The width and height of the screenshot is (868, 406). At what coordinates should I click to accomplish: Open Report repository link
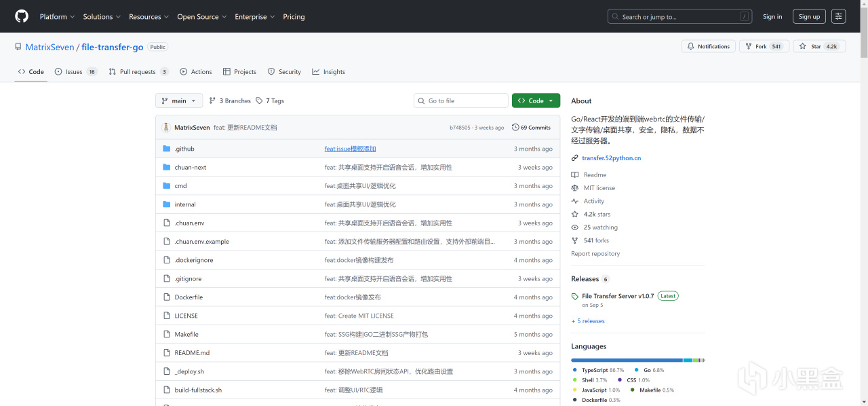(595, 254)
